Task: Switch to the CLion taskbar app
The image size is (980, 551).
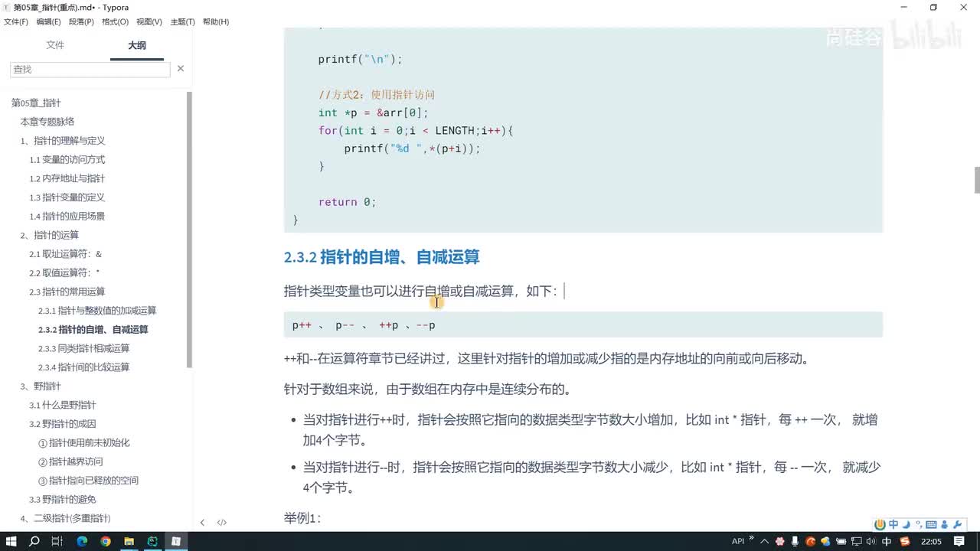Action: [152, 541]
